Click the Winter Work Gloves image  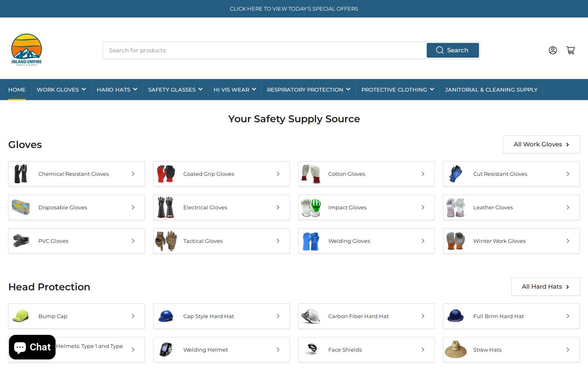[x=456, y=241]
